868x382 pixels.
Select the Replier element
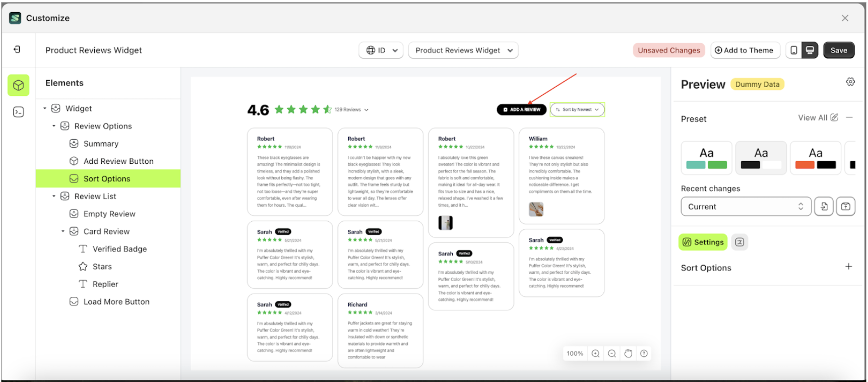[105, 284]
